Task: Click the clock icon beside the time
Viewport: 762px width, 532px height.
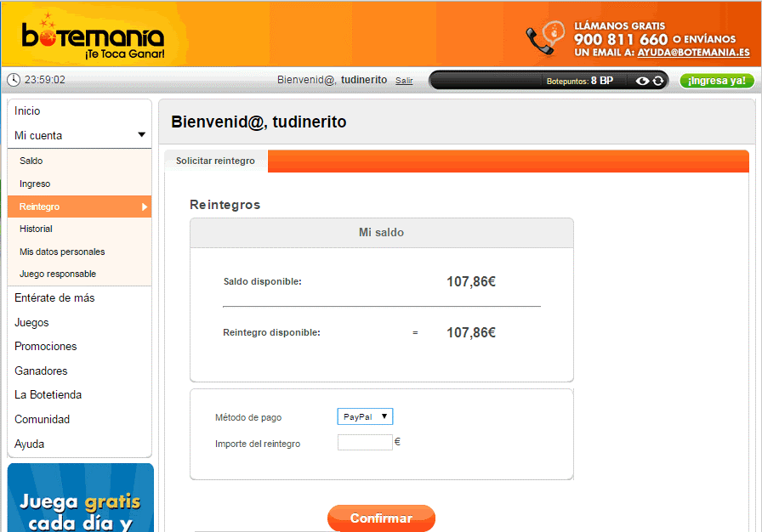Action: pyautogui.click(x=14, y=80)
